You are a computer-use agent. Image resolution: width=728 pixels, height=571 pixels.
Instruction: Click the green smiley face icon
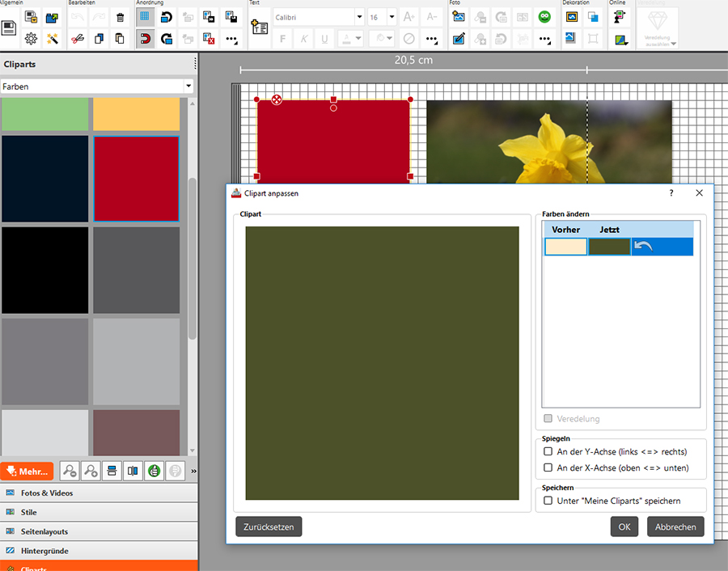tap(544, 17)
